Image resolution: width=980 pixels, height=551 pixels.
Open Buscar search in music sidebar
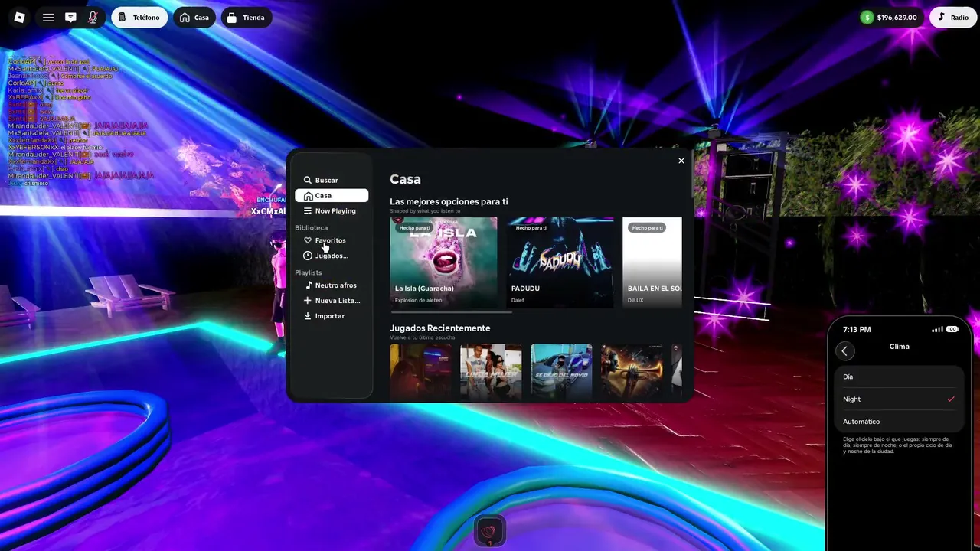point(332,181)
